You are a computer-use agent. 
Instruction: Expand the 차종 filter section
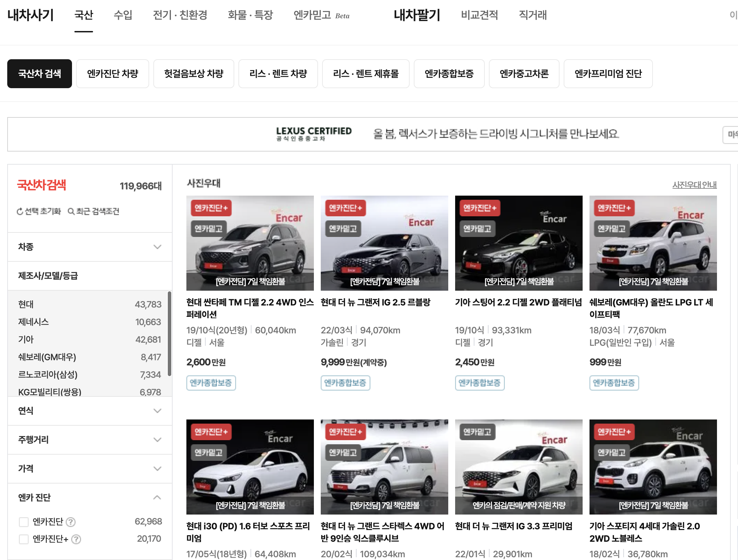[x=157, y=247]
